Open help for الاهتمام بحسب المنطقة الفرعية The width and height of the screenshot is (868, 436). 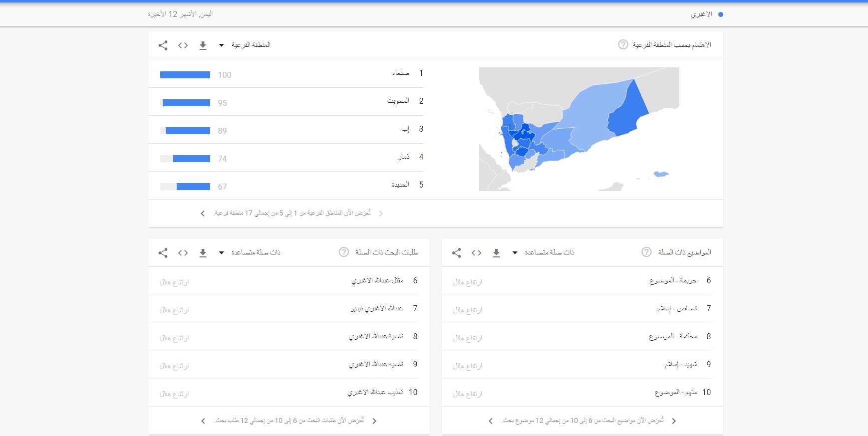coord(623,44)
